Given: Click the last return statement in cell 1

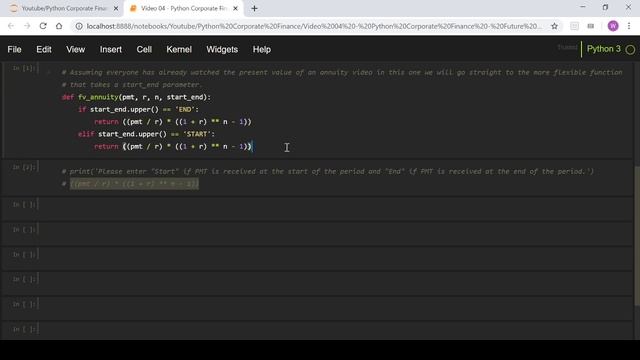Looking at the screenshot, I should click(173, 146).
